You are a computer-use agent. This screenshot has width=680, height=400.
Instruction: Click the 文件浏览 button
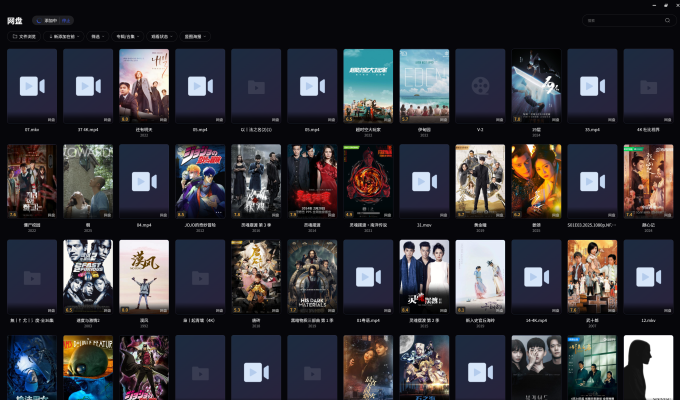[24, 36]
